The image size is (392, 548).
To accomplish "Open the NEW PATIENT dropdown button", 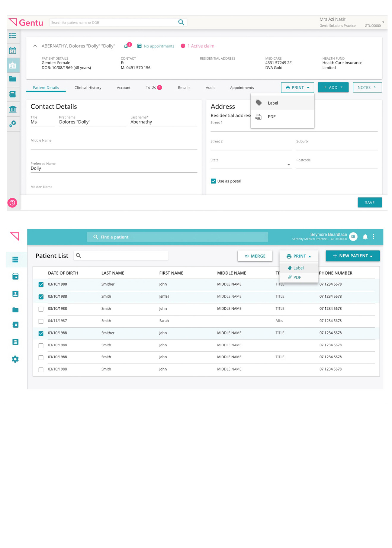I will tap(352, 256).
